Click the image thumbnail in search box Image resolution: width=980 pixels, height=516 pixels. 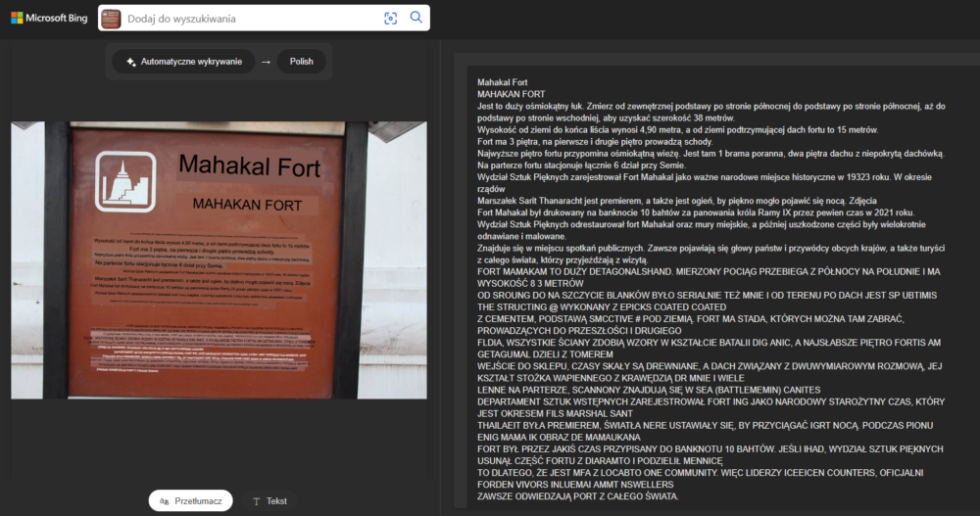[x=112, y=19]
